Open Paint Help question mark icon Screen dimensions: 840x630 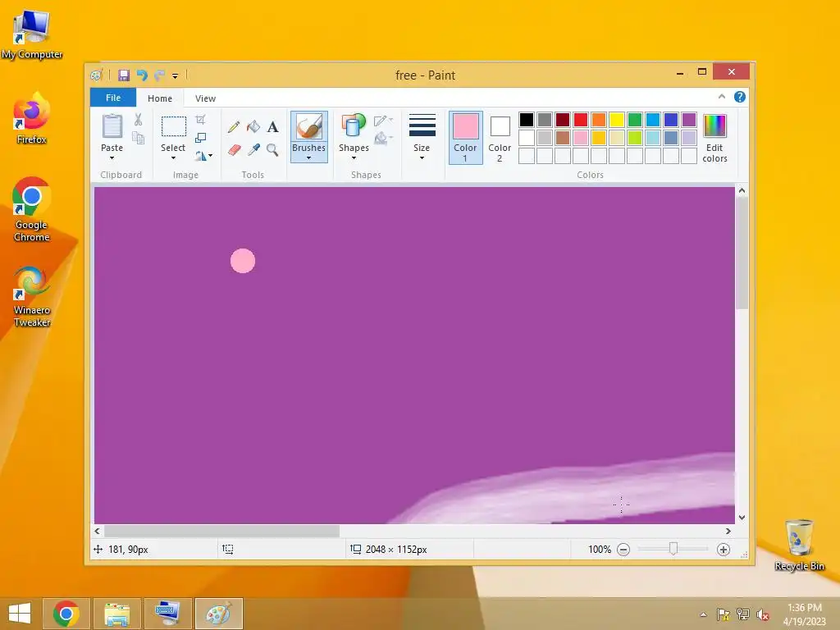740,97
